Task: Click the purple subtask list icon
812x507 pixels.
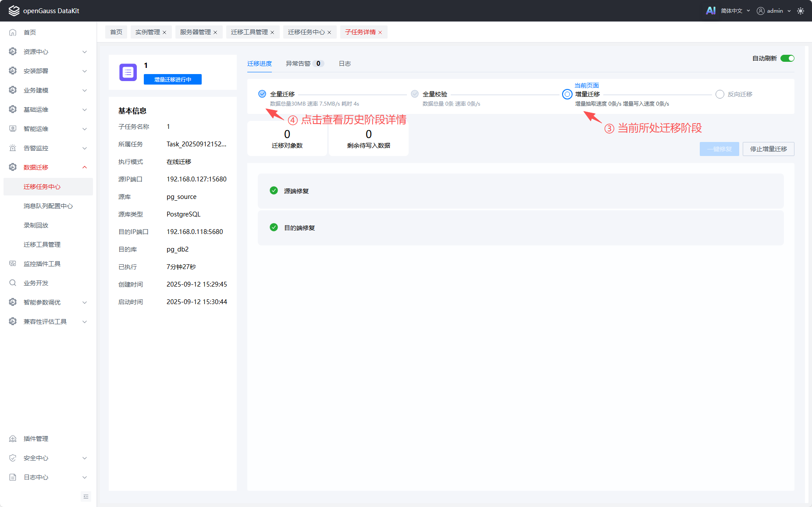Action: coord(128,72)
